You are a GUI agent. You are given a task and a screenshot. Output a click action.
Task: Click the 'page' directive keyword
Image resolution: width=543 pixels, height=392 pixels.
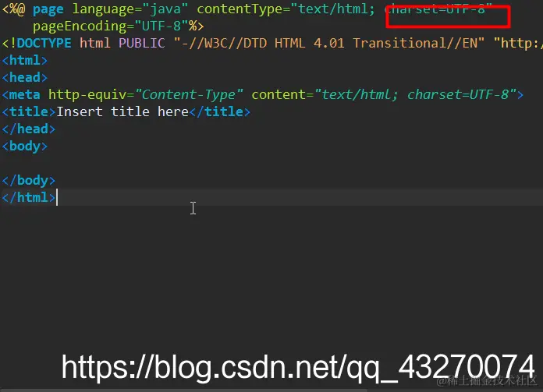(x=48, y=9)
